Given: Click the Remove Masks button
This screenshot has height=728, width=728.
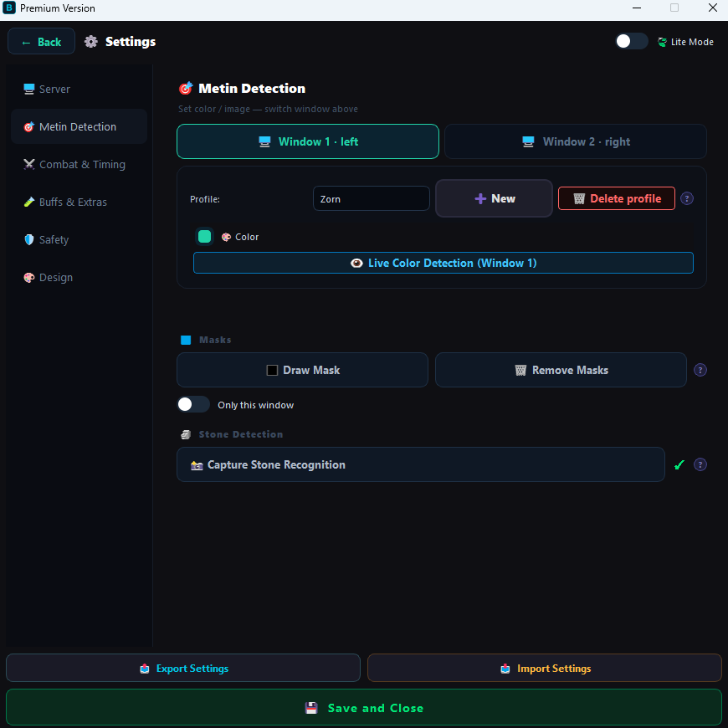Looking at the screenshot, I should 561,370.
